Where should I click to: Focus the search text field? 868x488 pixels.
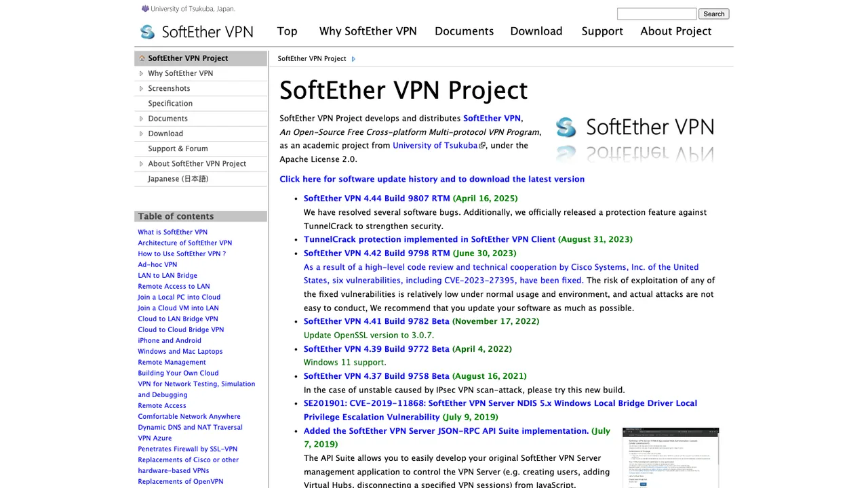click(656, 14)
